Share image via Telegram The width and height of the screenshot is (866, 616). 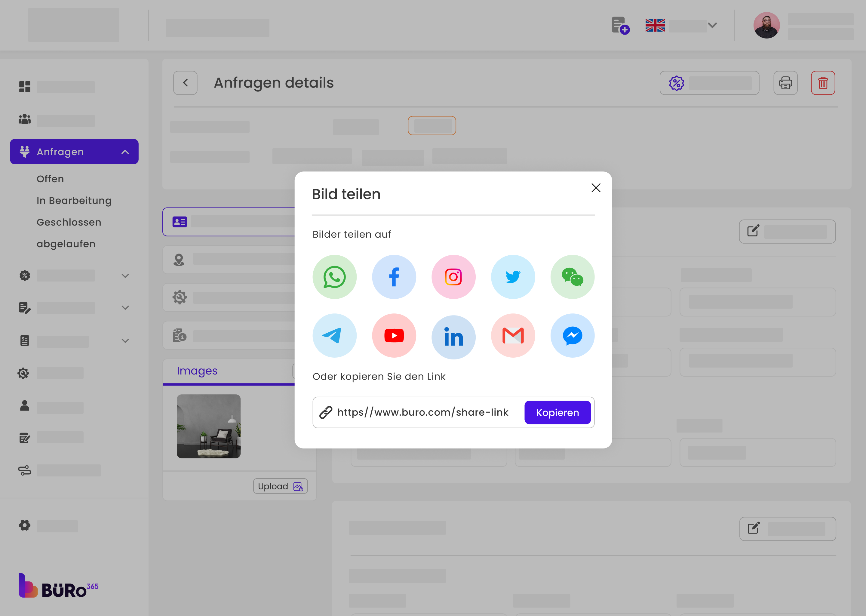point(334,336)
